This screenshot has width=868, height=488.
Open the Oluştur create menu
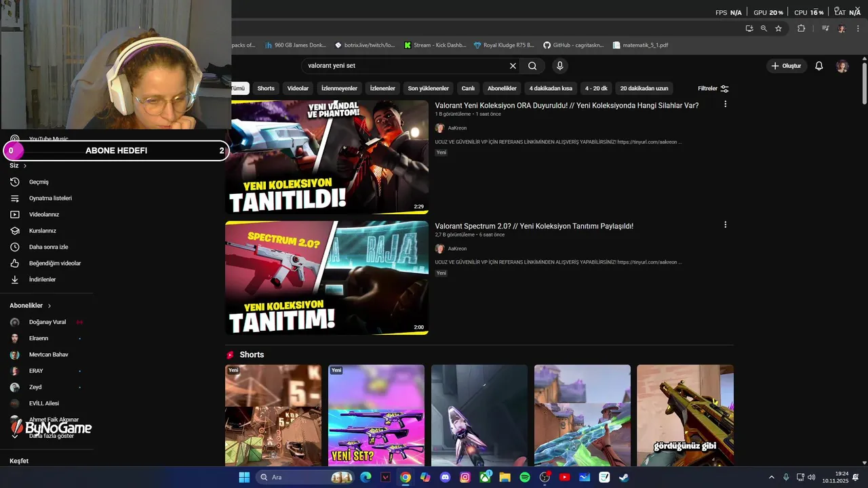[786, 66]
